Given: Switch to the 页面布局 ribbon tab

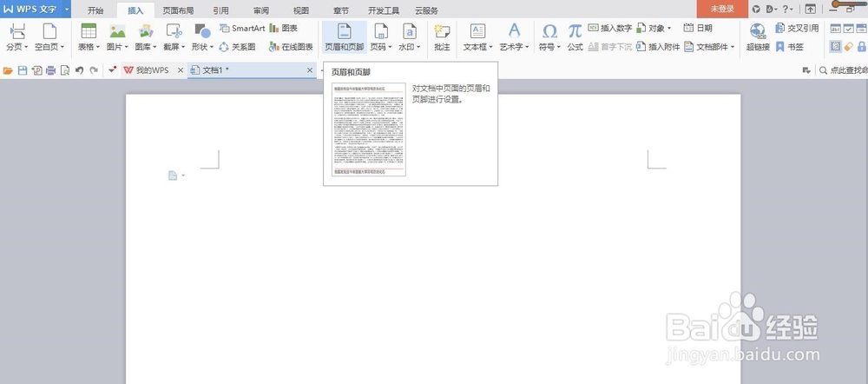Looking at the screenshot, I should tap(178, 10).
